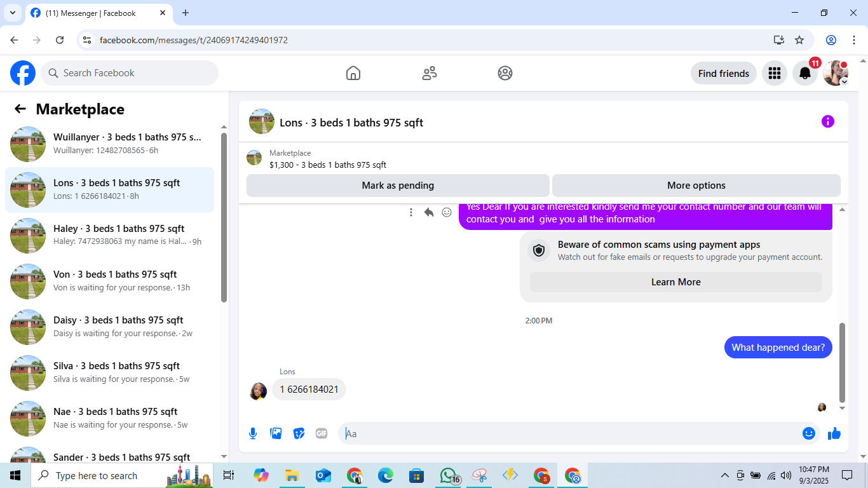Expand the tab search dropdown
The height and width of the screenshot is (488, 868).
pos(12,13)
